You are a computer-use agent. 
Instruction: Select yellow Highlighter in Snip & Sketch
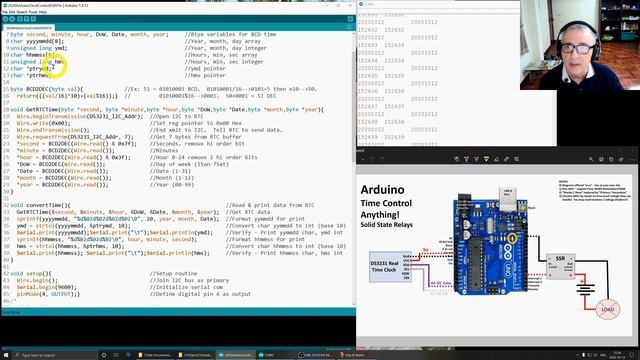point(486,159)
